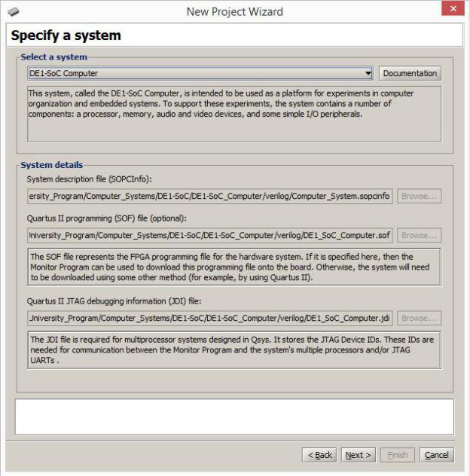Click the Finish button
This screenshot has width=470, height=476.
[x=398, y=455]
